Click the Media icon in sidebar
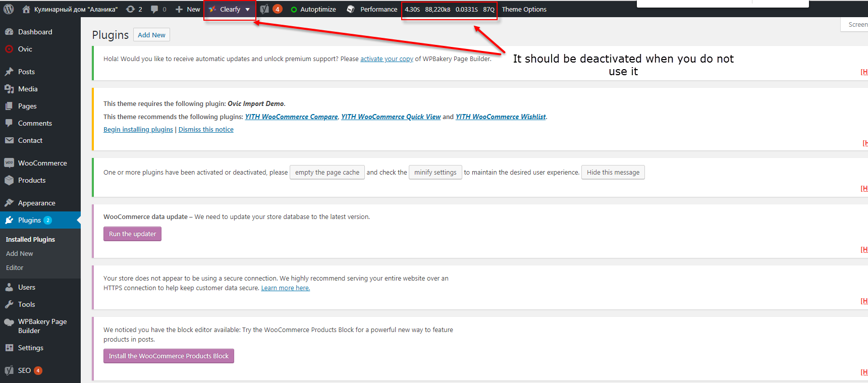 (9, 89)
